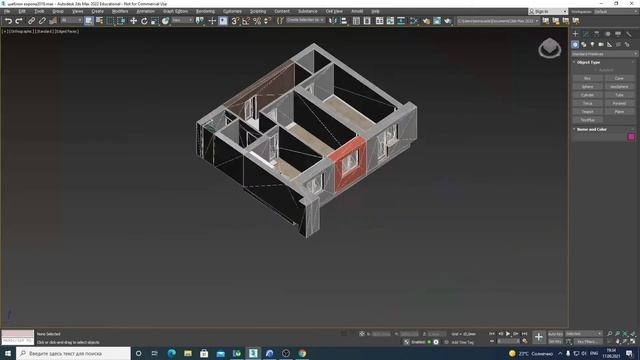Select the Select and Link tool

pos(31,21)
